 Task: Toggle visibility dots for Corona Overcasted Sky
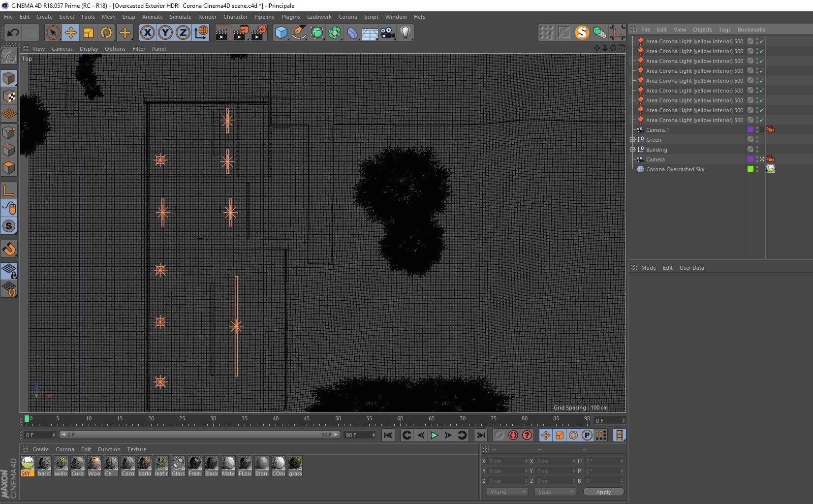click(x=757, y=169)
